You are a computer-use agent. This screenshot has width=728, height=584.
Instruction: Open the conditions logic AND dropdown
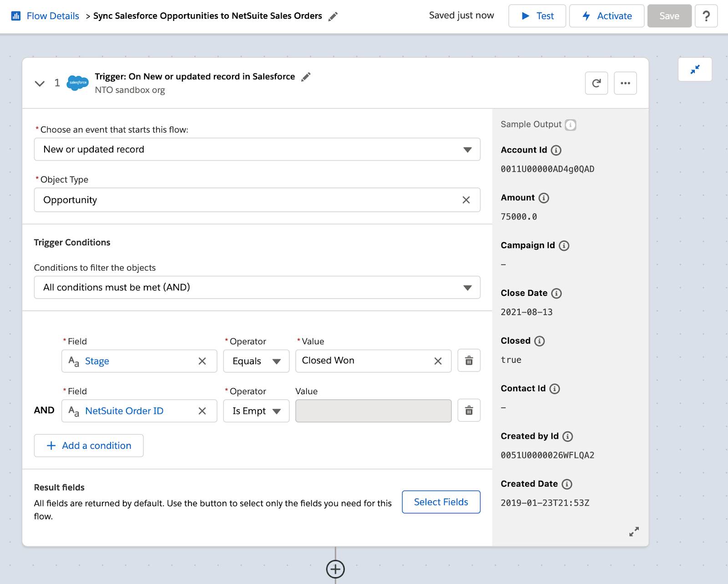pos(257,287)
